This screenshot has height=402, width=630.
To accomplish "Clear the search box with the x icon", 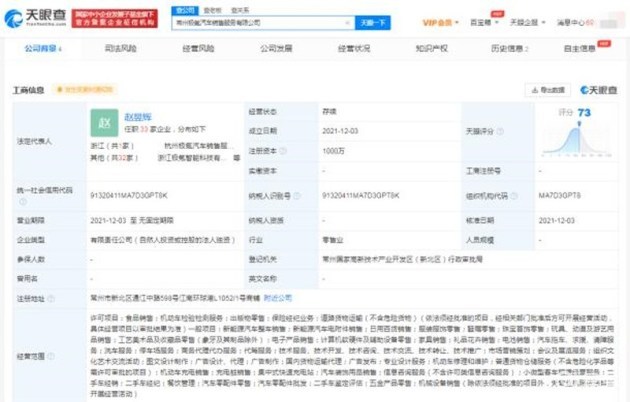I will (x=348, y=23).
